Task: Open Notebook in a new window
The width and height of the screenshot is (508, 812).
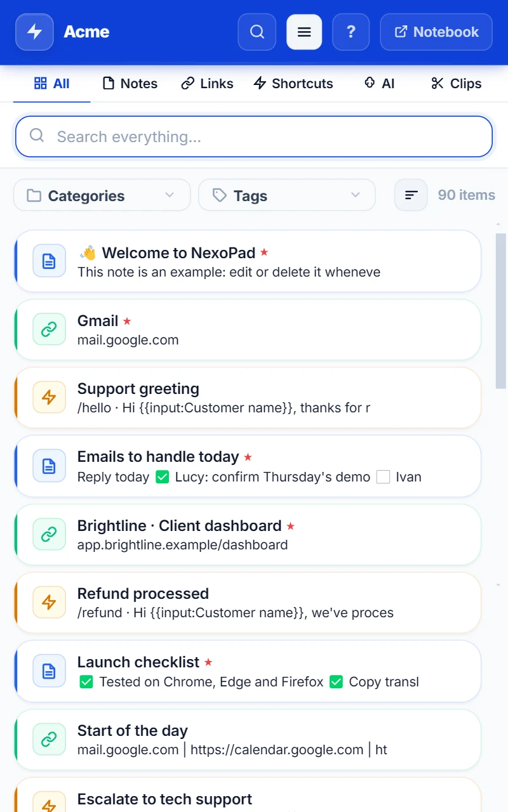Action: coord(436,32)
